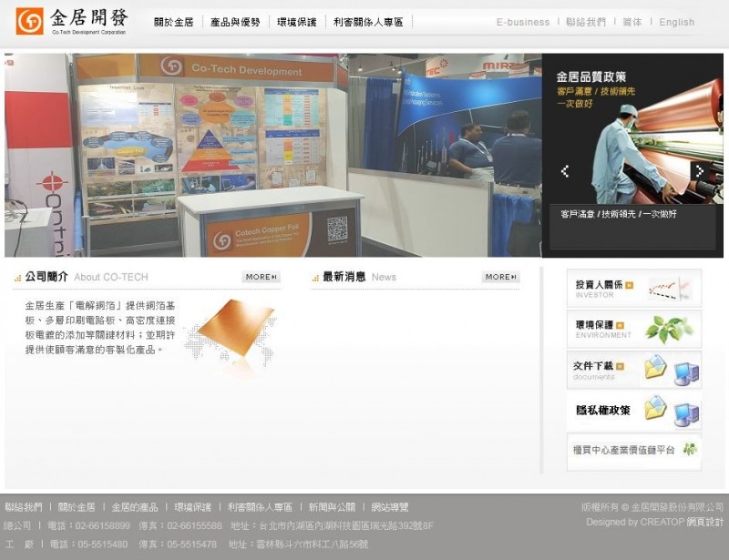729x560 pixels.
Task: Click MORE button beside 公司簡介
Action: pyautogui.click(x=261, y=277)
